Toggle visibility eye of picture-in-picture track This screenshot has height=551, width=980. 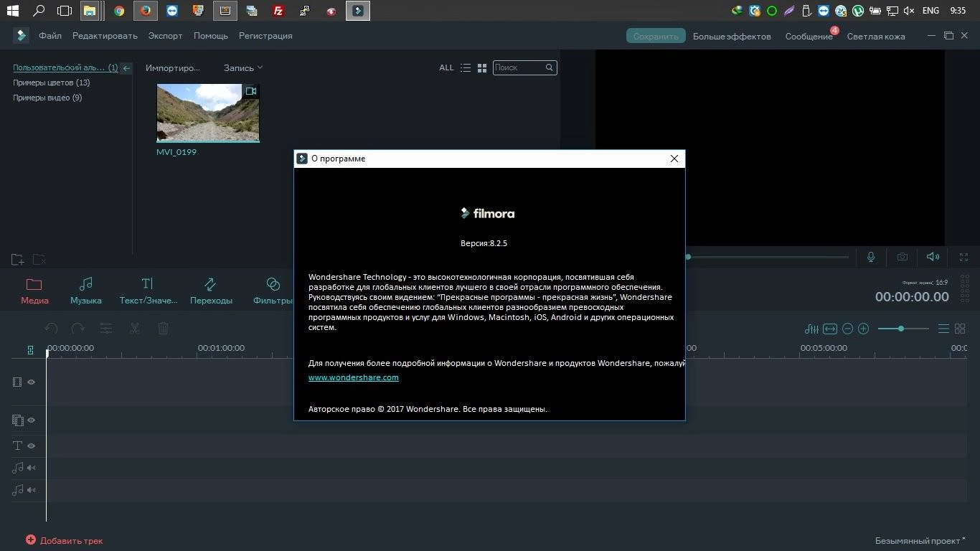(32, 420)
